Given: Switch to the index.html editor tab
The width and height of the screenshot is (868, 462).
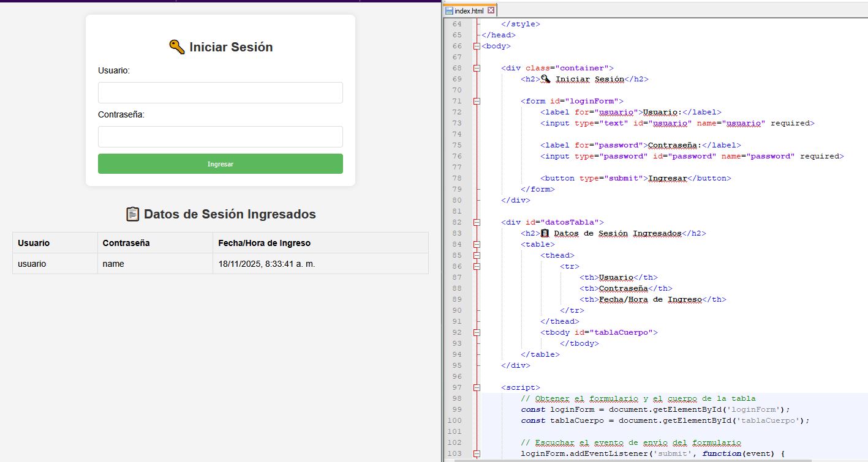Looking at the screenshot, I should 469,11.
